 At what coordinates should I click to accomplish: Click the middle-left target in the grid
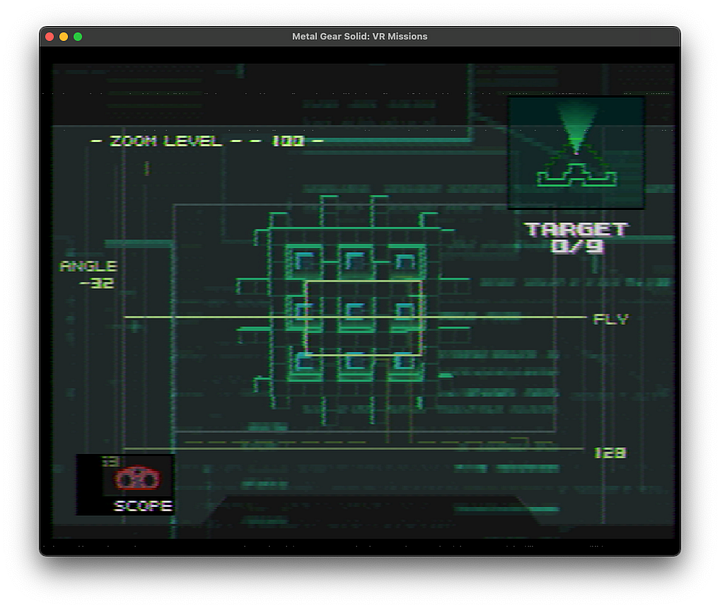point(303,313)
